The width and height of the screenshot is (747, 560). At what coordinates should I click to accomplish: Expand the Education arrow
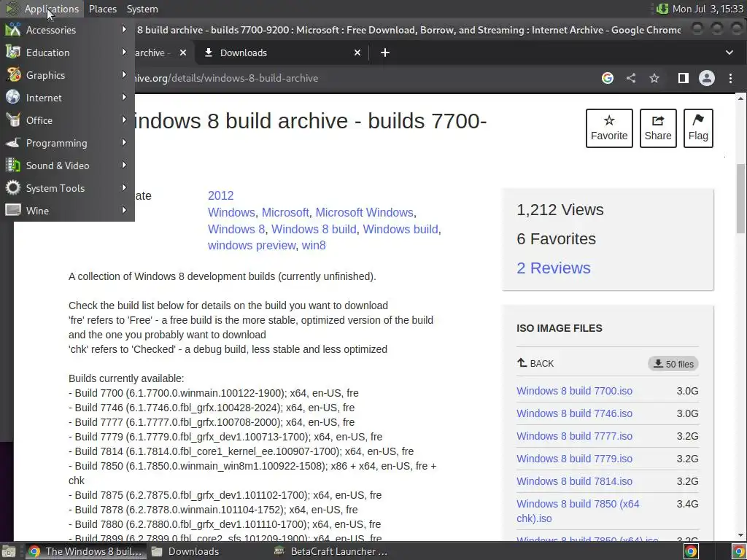pos(124,52)
